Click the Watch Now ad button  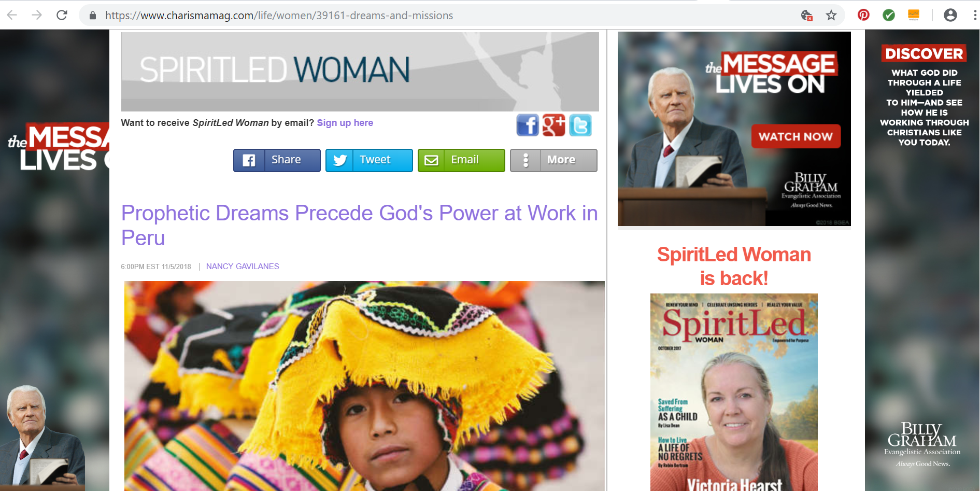796,136
